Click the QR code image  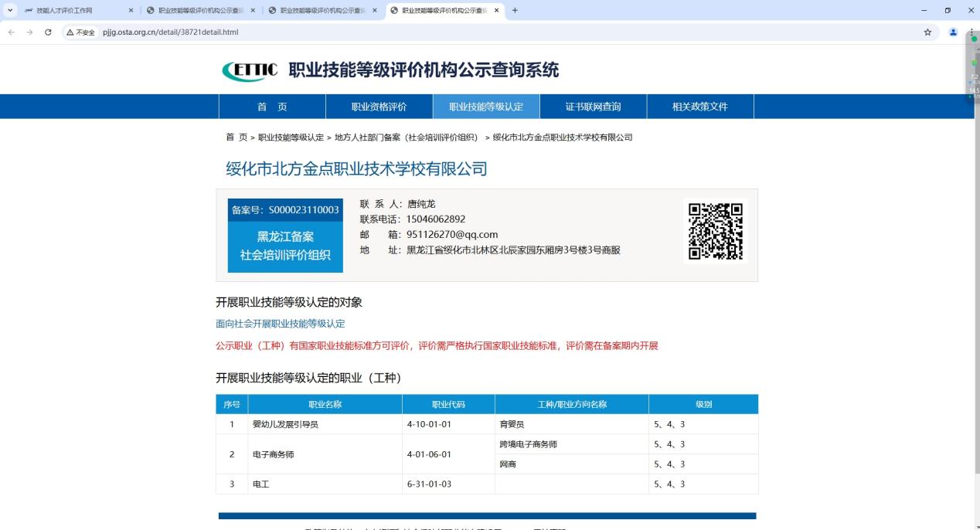tap(716, 231)
